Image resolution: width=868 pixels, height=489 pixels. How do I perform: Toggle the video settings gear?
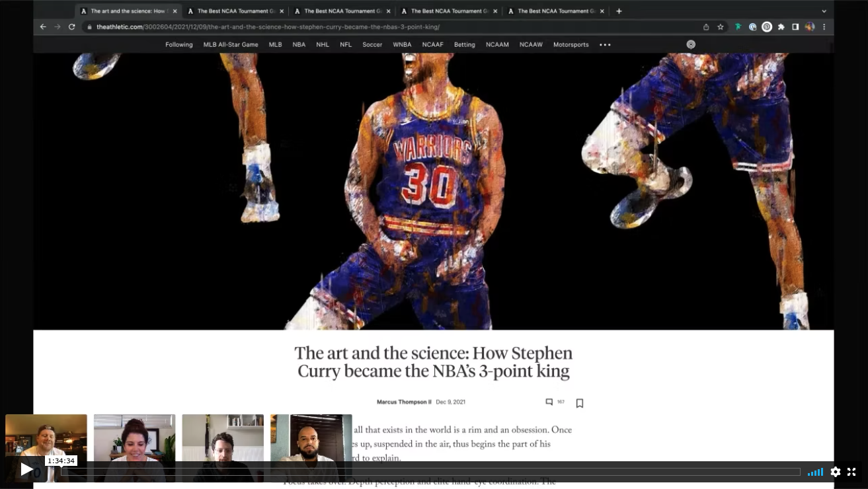[x=835, y=472]
